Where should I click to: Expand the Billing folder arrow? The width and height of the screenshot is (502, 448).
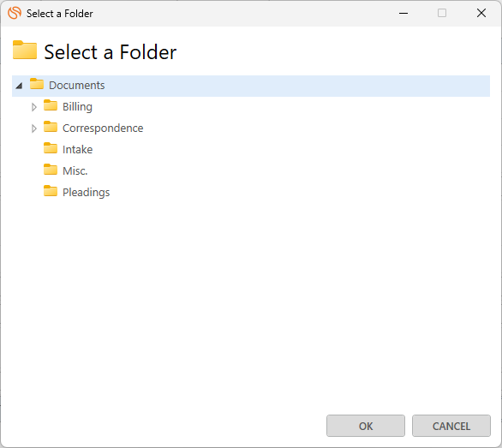[34, 107]
